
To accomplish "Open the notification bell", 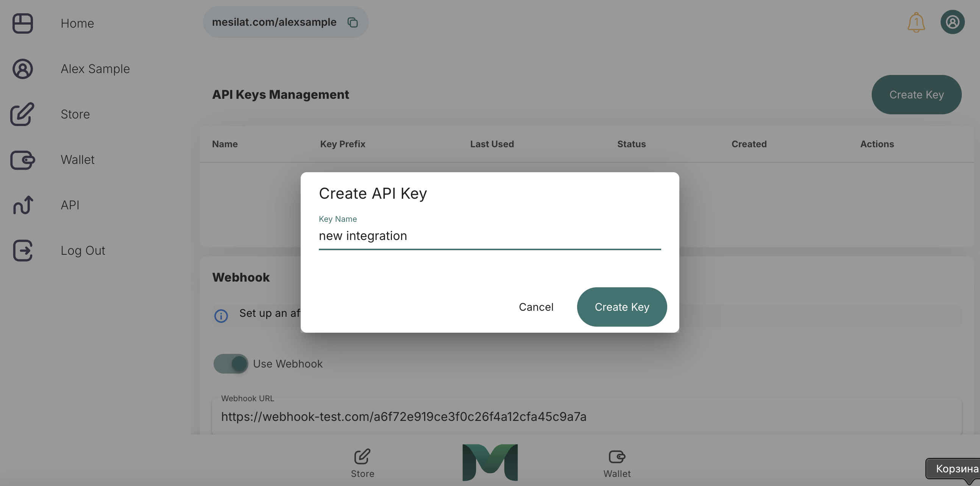I will coord(916,22).
